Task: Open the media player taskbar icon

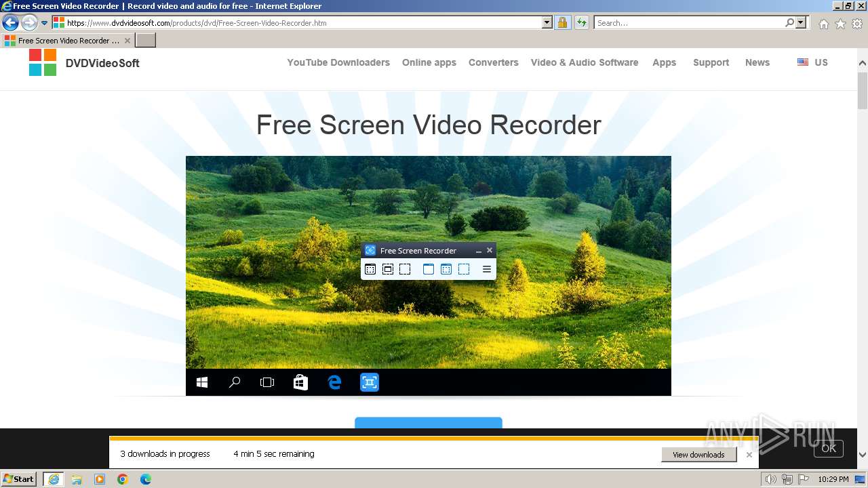Action: pyautogui.click(x=100, y=479)
